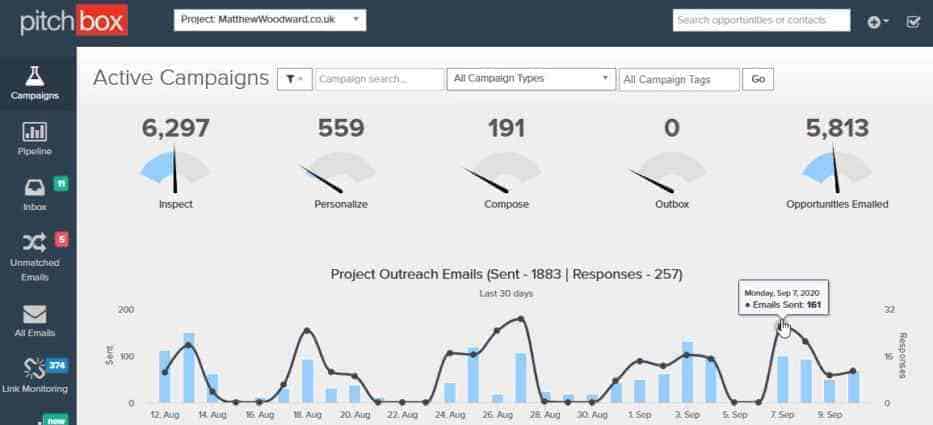Click the Campaign search field
Screen dimensions: 933x425
pos(380,79)
